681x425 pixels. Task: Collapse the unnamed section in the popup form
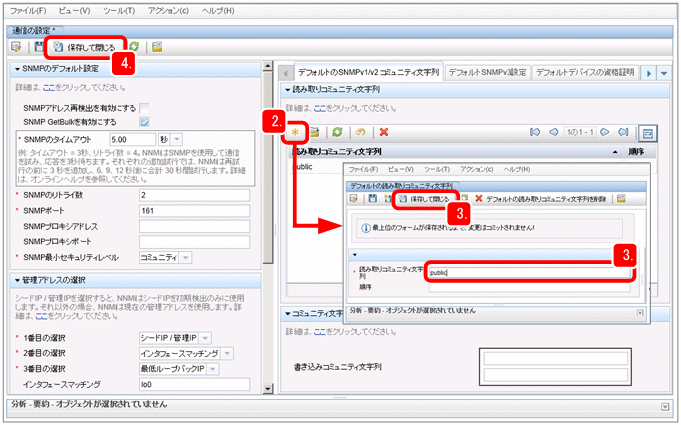coord(354,255)
